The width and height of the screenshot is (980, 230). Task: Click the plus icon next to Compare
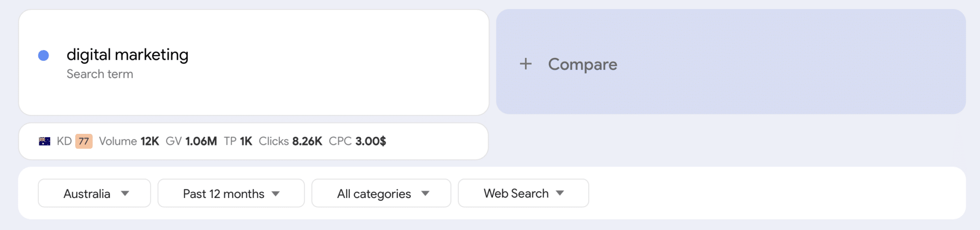[525, 64]
